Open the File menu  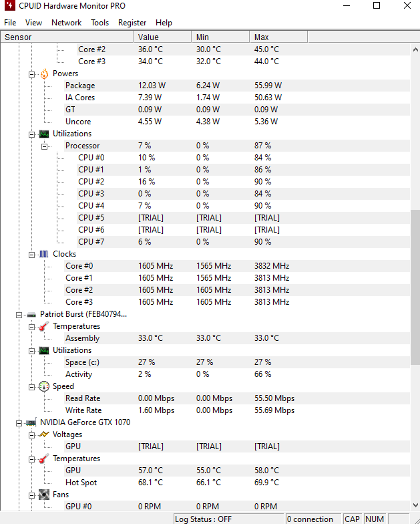[x=10, y=23]
